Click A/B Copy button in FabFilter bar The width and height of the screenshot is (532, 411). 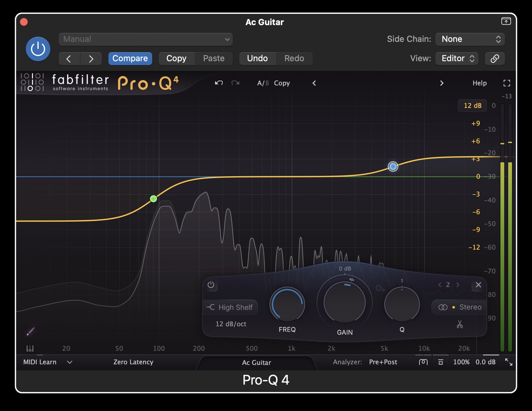[282, 83]
